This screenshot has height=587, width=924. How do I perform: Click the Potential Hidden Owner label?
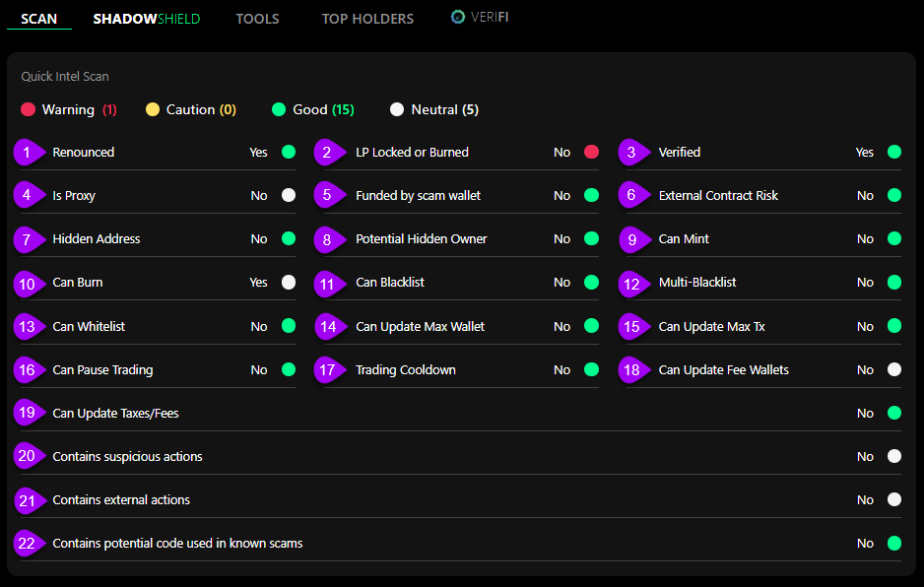(x=421, y=239)
